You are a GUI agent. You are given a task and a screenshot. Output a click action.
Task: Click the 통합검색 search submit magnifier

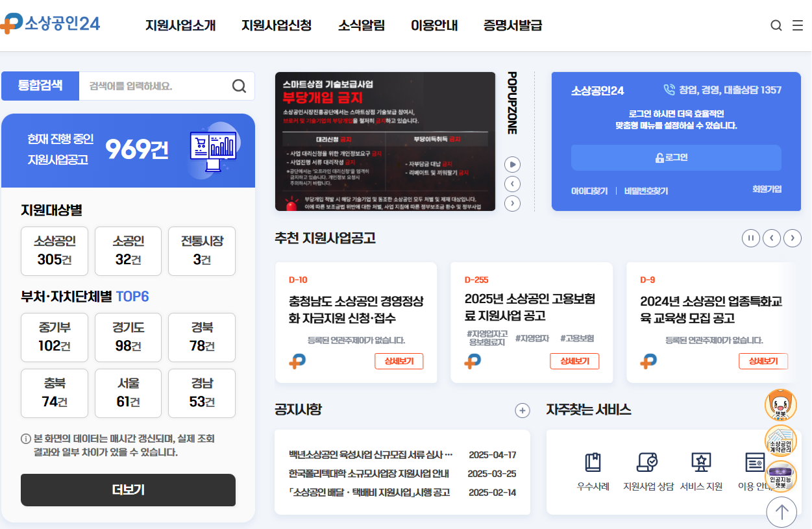tap(239, 86)
